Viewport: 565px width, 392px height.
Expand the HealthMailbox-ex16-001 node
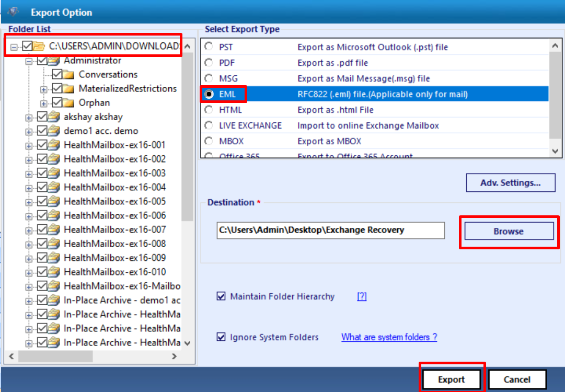29,146
